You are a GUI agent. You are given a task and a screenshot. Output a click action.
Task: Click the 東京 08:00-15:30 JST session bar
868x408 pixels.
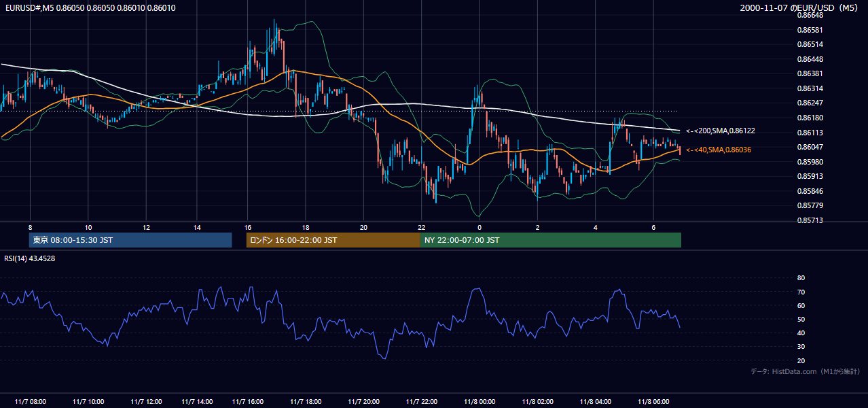pyautogui.click(x=130, y=240)
